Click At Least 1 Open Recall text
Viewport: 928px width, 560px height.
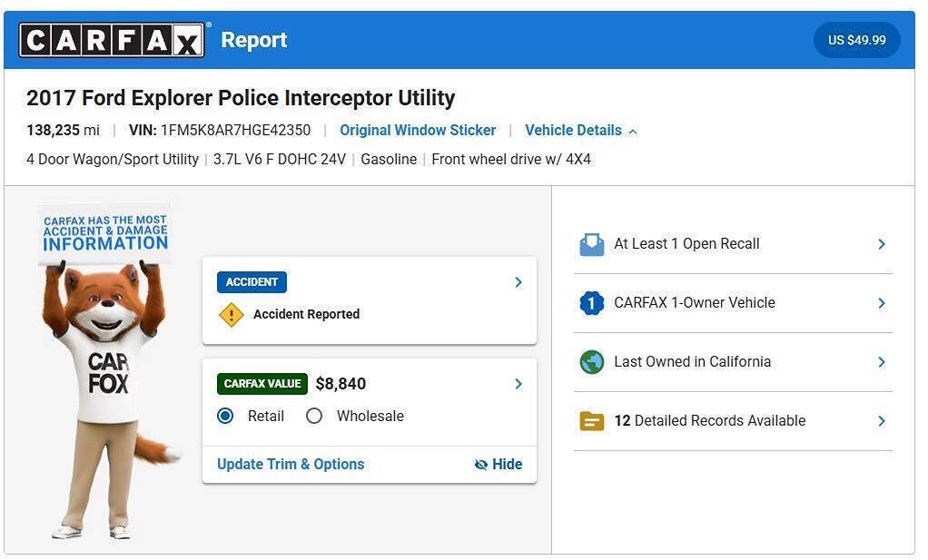point(686,244)
